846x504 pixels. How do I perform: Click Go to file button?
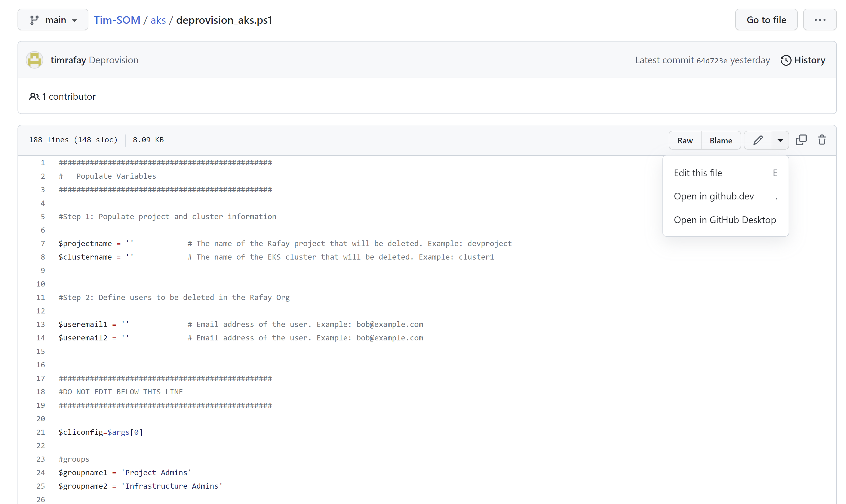pyautogui.click(x=766, y=20)
